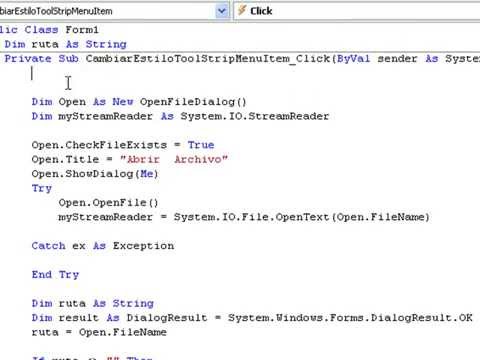Click the 'Open.ShowDialog(Me)' line

point(95,174)
